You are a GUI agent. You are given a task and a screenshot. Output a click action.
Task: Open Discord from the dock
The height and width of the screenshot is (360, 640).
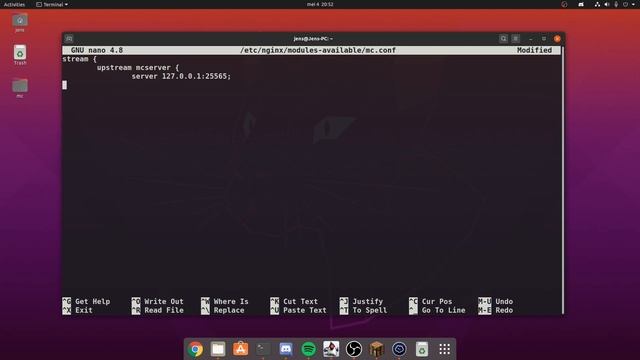[x=286, y=349]
